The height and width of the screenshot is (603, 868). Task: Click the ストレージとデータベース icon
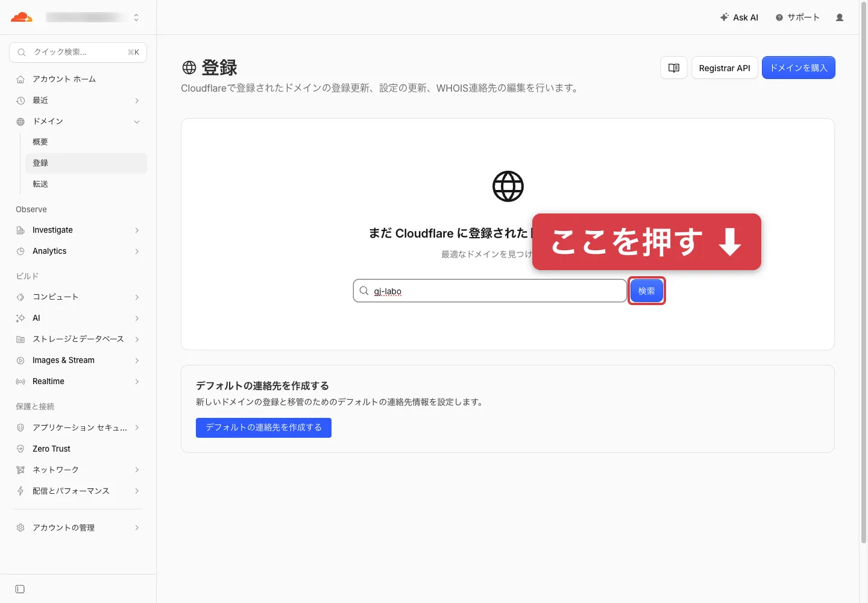pyautogui.click(x=20, y=339)
